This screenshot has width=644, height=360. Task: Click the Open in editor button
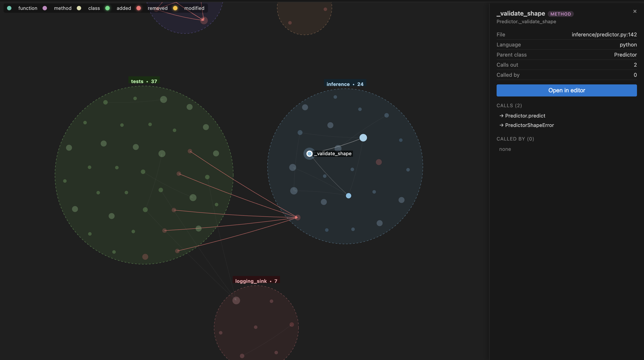coord(566,90)
